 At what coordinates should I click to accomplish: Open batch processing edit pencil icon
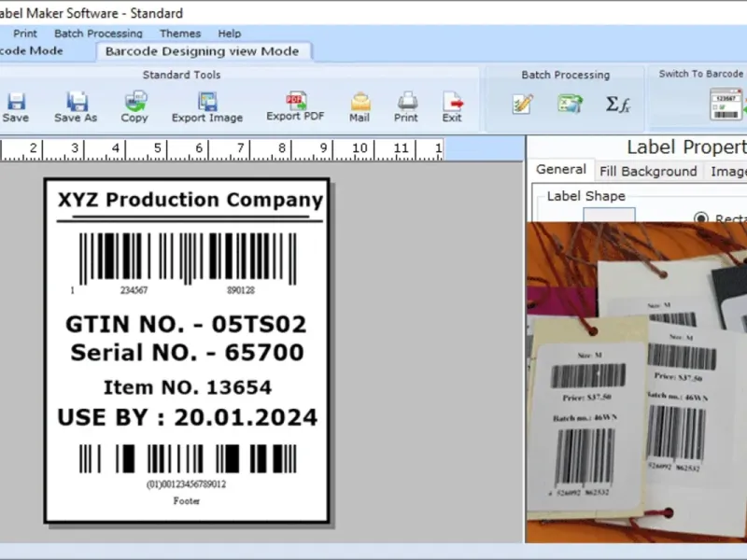pos(523,104)
